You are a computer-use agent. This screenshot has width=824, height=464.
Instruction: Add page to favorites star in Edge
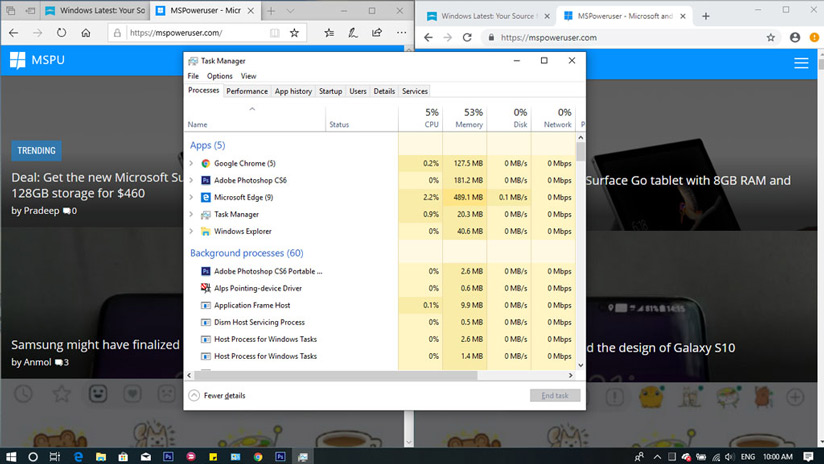coord(294,33)
